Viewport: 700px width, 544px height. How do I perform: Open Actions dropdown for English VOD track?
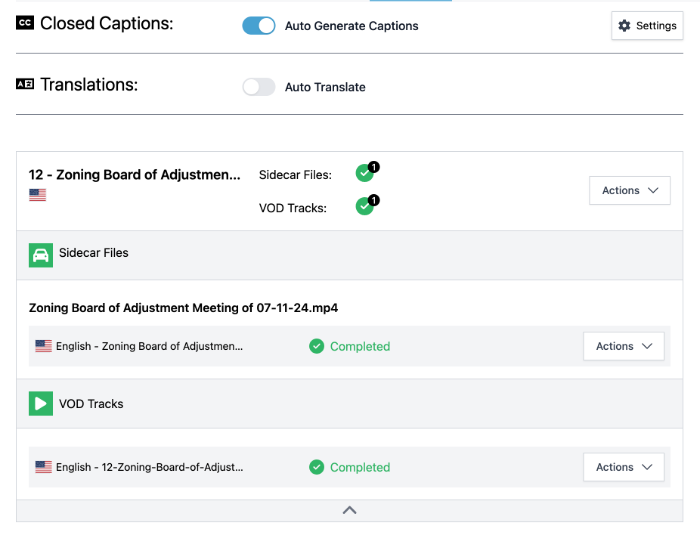[623, 467]
